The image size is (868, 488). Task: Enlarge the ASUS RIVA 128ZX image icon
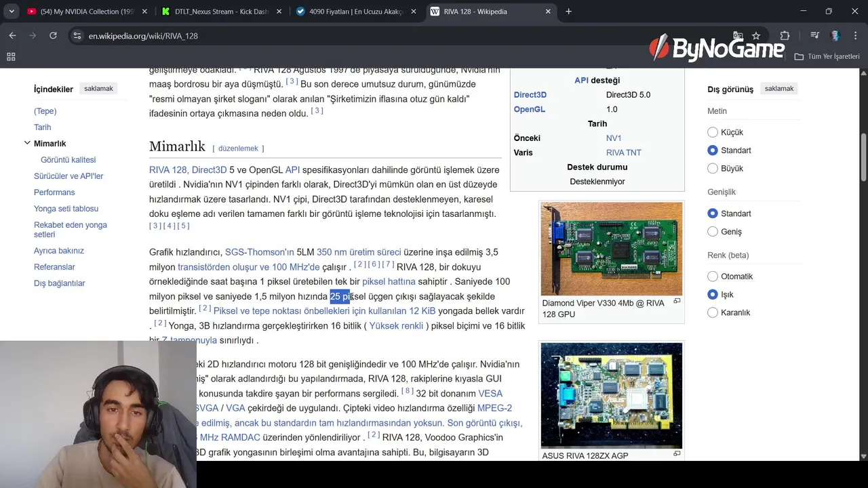(677, 453)
